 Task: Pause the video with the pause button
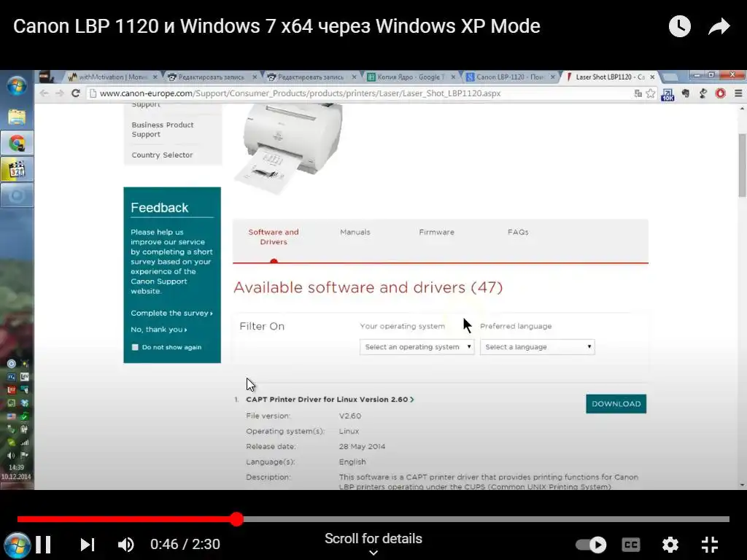pos(43,544)
